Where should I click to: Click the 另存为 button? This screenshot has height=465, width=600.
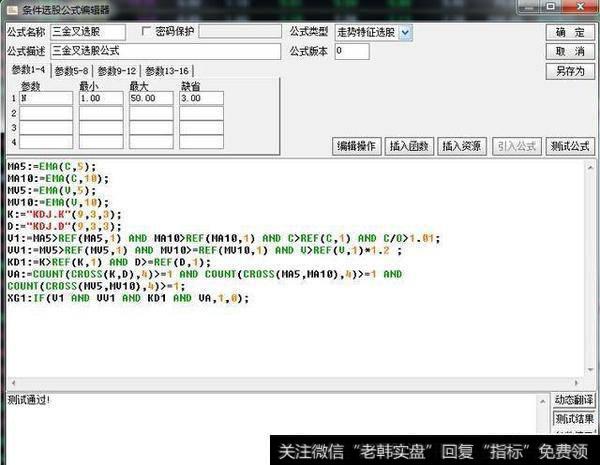click(570, 71)
